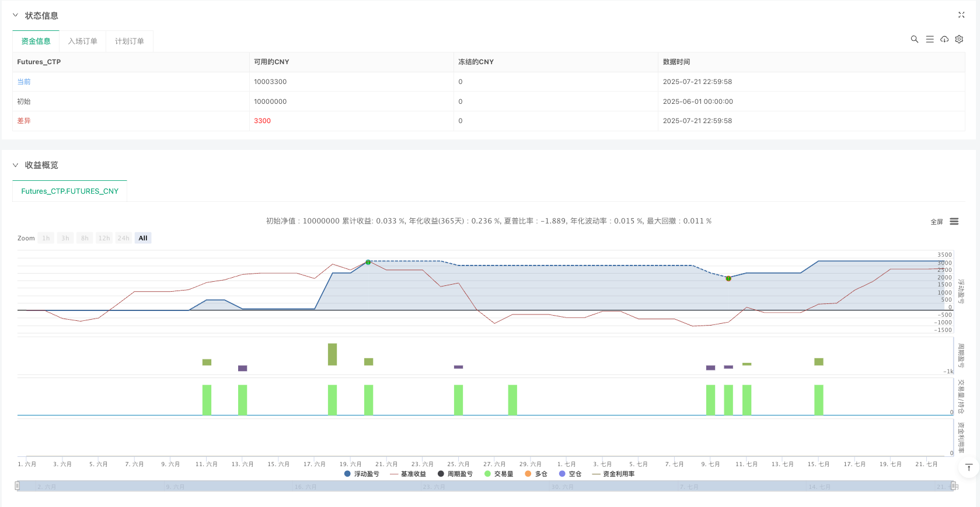Click the orange-green marker near 10. 七月

(x=728, y=278)
